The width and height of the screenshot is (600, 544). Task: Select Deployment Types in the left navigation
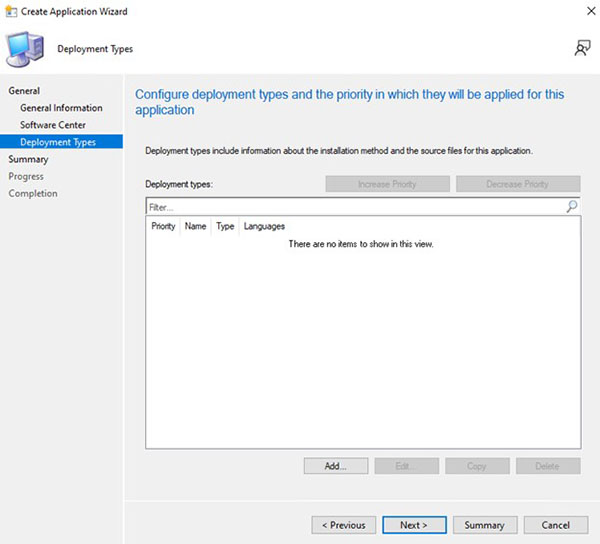tap(58, 142)
